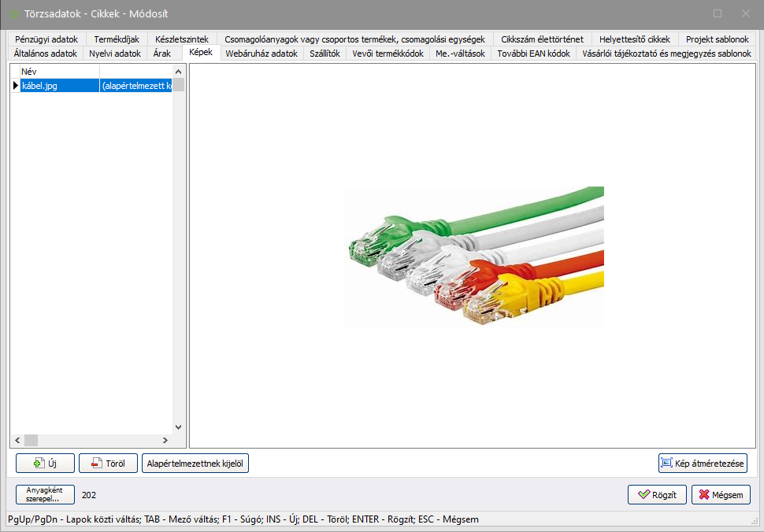Click the Kép átméretezése resize button
This screenshot has height=532, width=764.
tap(703, 464)
